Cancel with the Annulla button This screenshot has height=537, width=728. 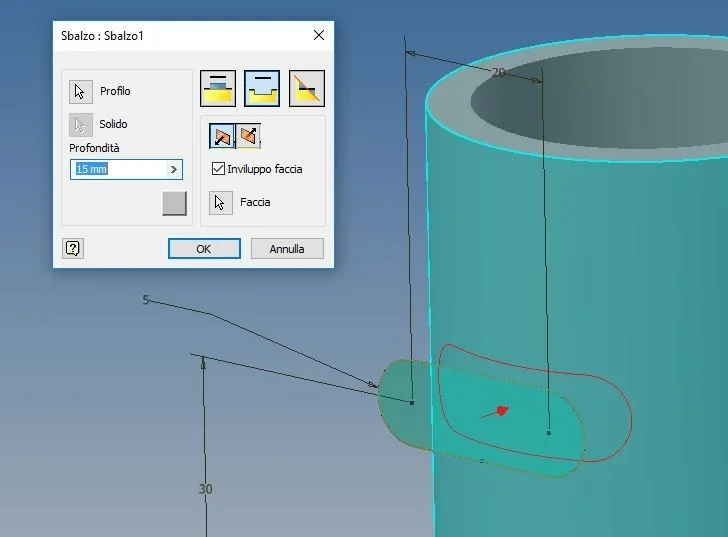(x=287, y=249)
